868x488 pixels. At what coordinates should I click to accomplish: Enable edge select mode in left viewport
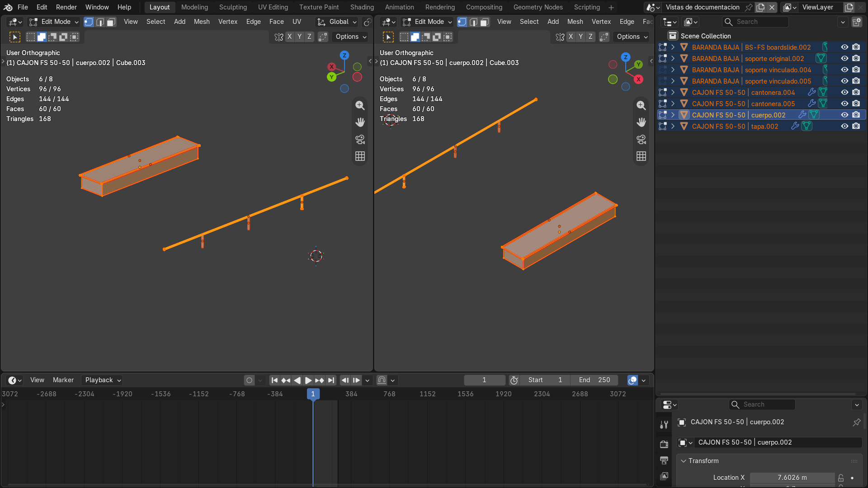tap(100, 22)
